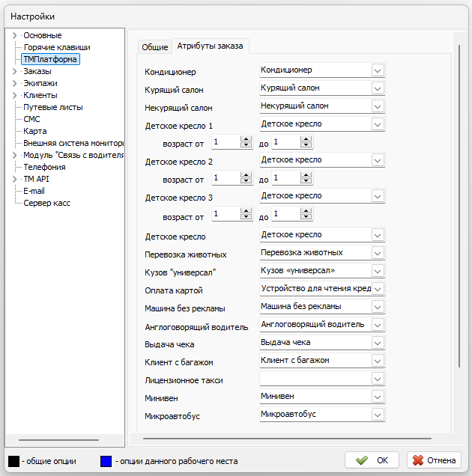The width and height of the screenshot is (472, 476).
Task: Click the black общие опции color swatch
Action: pos(13,460)
